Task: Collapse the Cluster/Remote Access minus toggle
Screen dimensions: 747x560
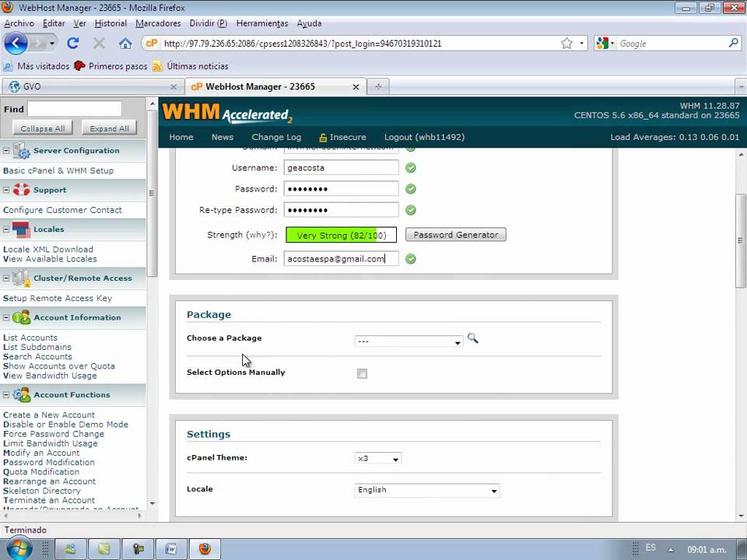Action: click(x=6, y=278)
